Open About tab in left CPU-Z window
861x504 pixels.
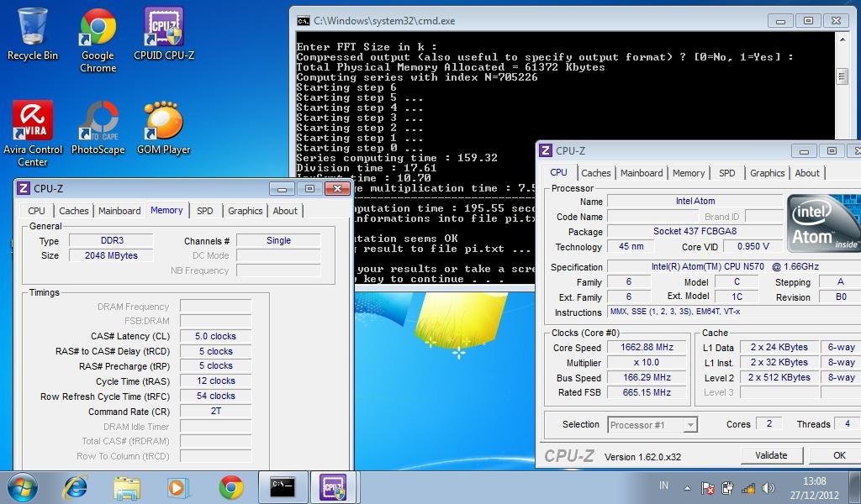click(285, 211)
